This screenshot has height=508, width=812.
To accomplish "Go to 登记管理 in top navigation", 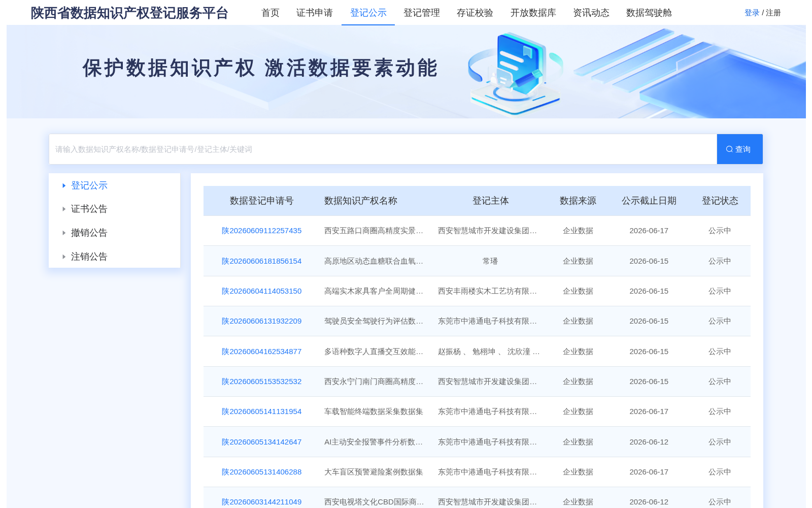I will (422, 13).
